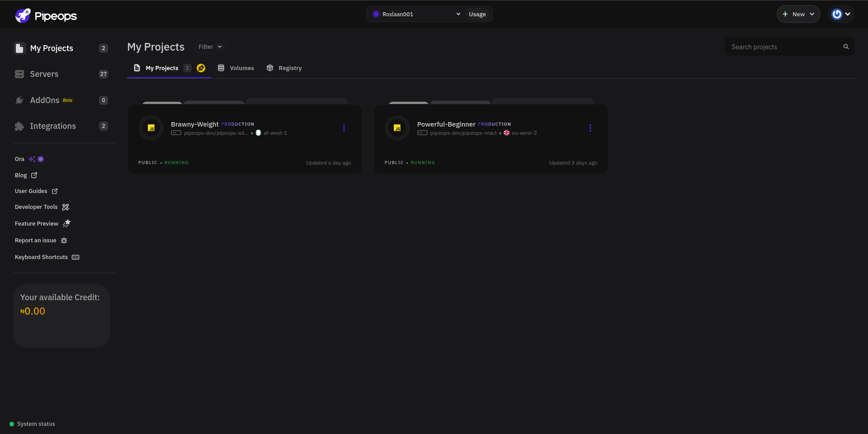Viewport: 868px width, 434px height.
Task: Click the Usage button
Action: point(477,14)
